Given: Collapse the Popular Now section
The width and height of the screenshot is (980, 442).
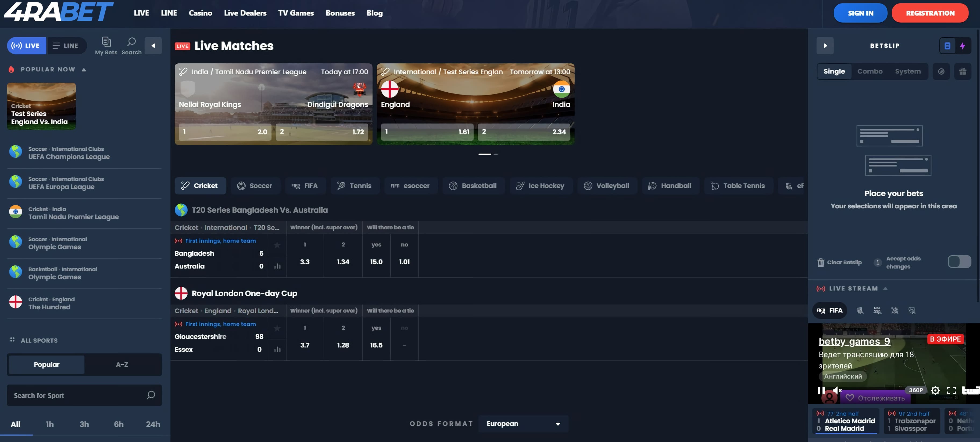Looking at the screenshot, I should tap(84, 69).
